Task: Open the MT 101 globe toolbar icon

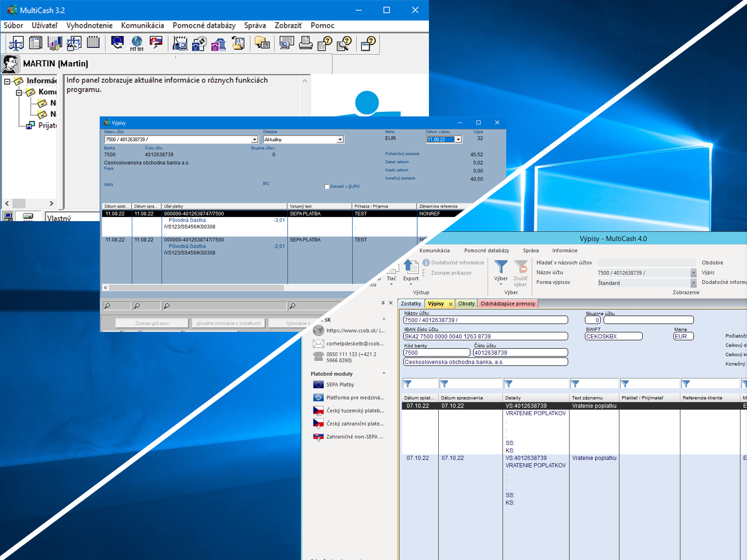Action: 137,43
